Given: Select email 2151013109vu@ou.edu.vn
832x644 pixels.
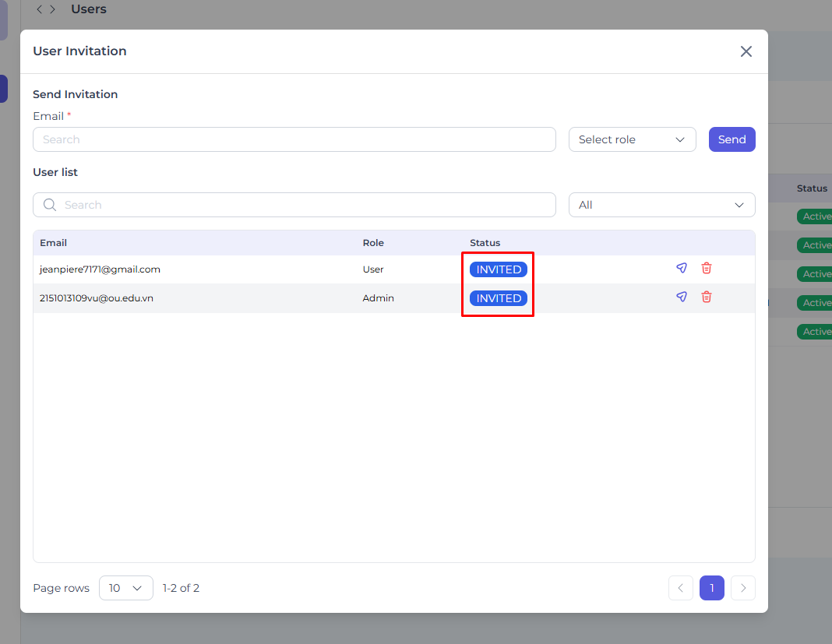Looking at the screenshot, I should (96, 298).
